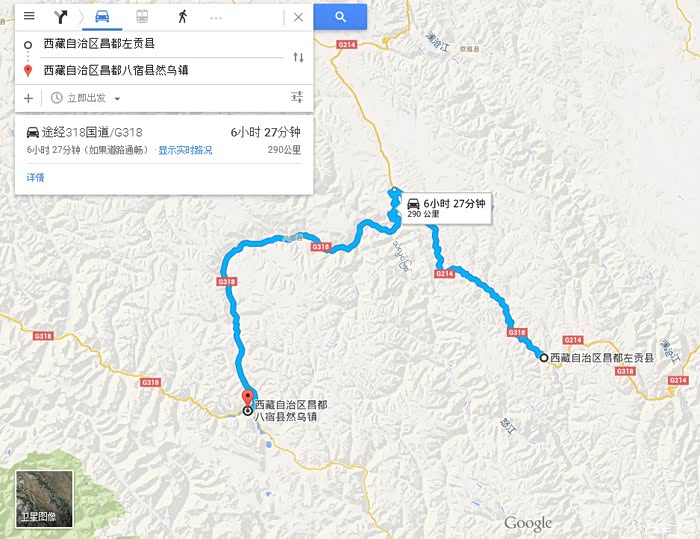Click the blue search button
This screenshot has width=700, height=539.
(340, 17)
